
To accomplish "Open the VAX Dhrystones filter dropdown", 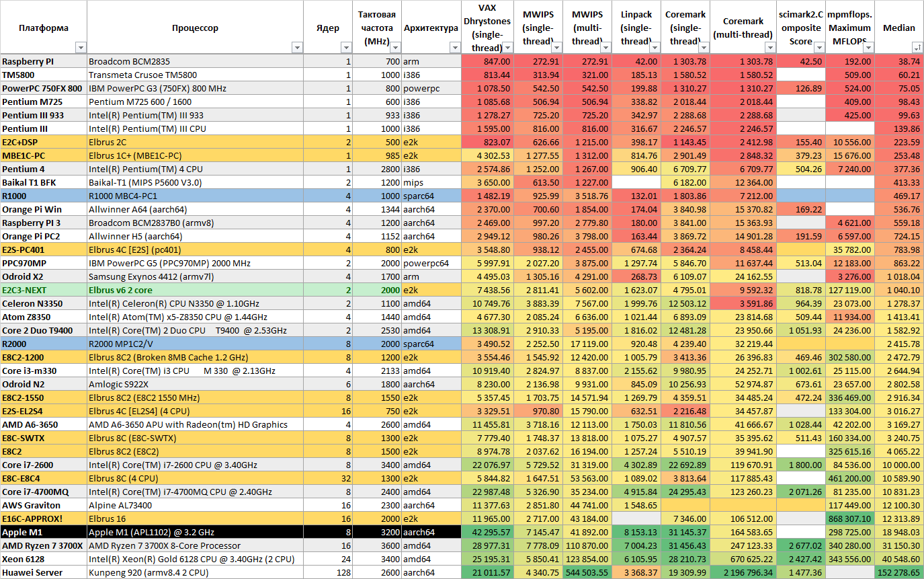I will (508, 48).
